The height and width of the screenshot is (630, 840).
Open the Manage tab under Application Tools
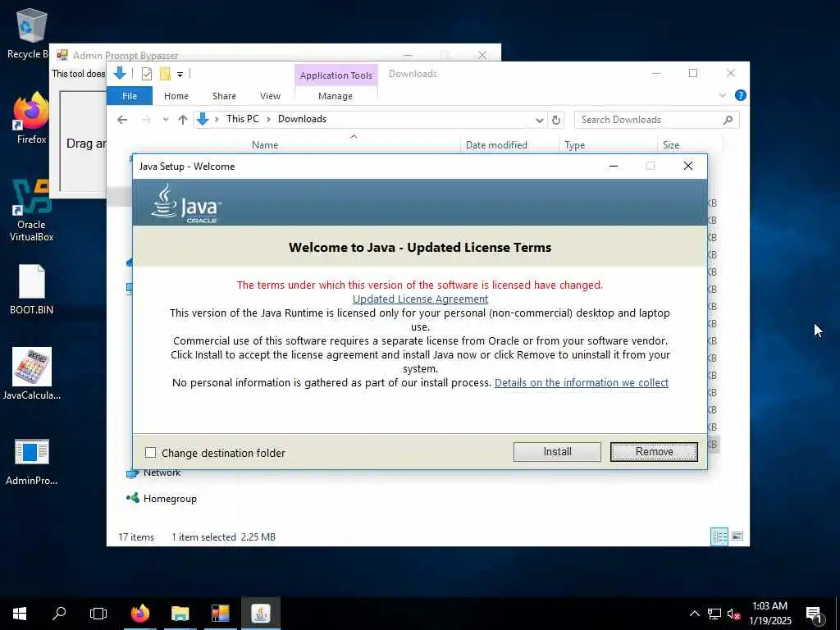[336, 96]
